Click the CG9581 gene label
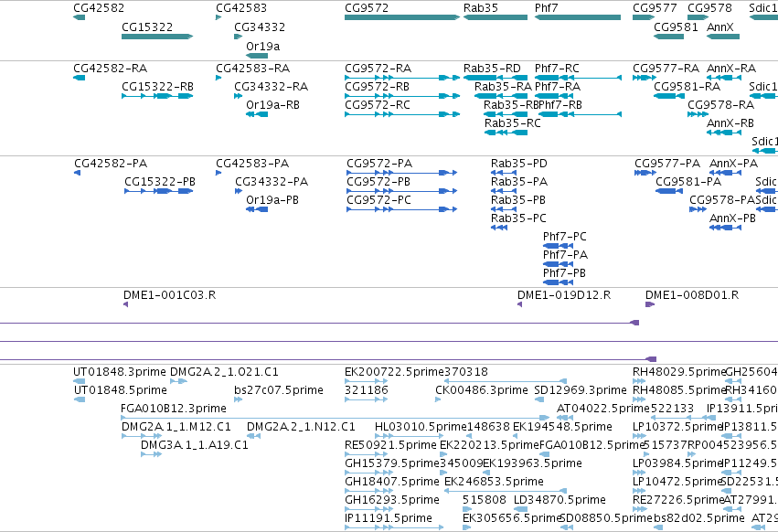The height and width of the screenshot is (532, 778). tap(676, 27)
